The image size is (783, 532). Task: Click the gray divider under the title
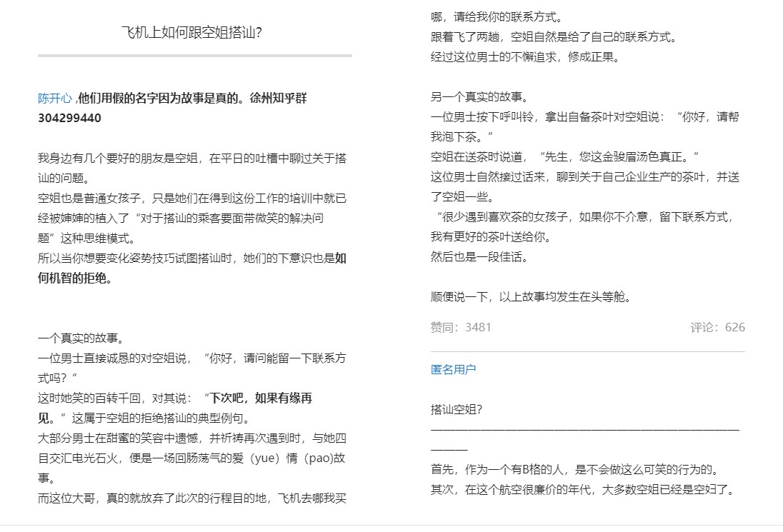click(x=195, y=55)
